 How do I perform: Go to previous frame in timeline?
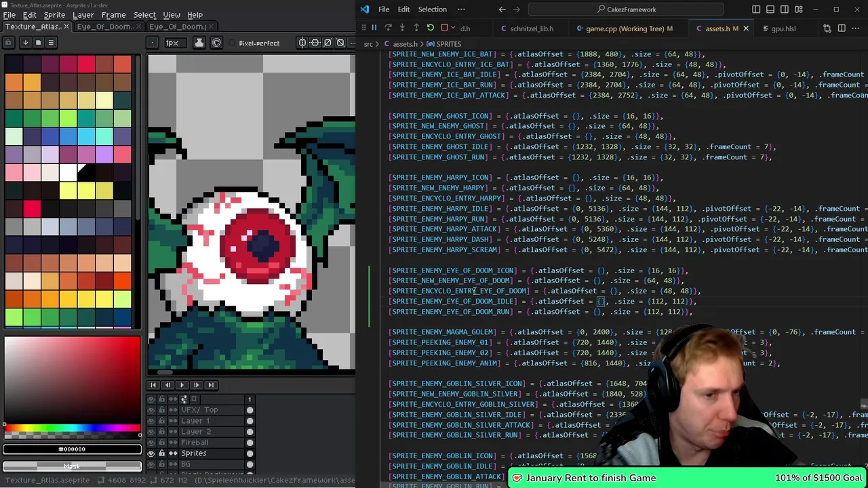pos(167,385)
